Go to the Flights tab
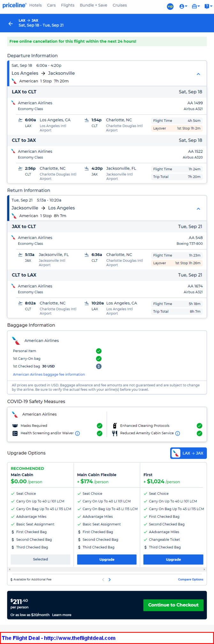This screenshot has height=644, width=214. pyautogui.click(x=68, y=5)
